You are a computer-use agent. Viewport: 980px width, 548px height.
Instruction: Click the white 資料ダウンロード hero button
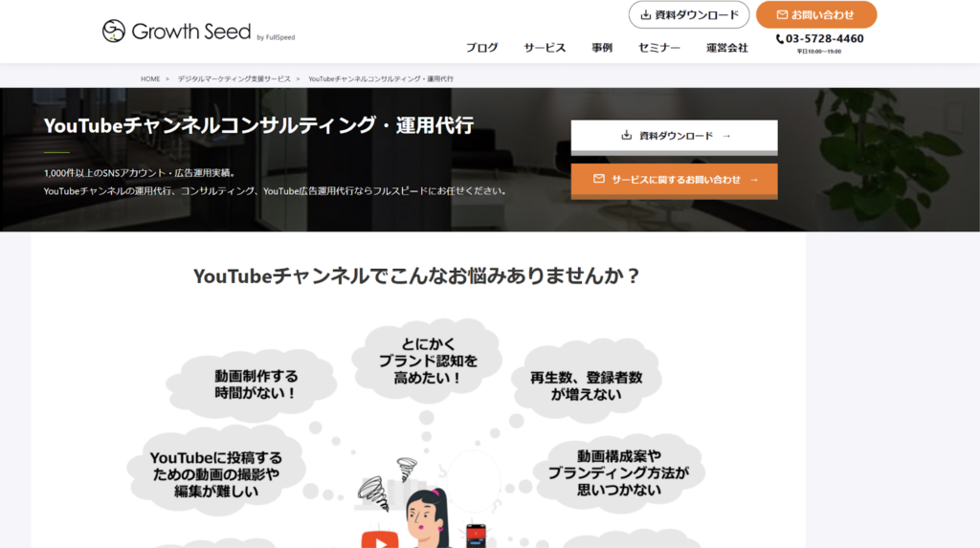pyautogui.click(x=675, y=136)
